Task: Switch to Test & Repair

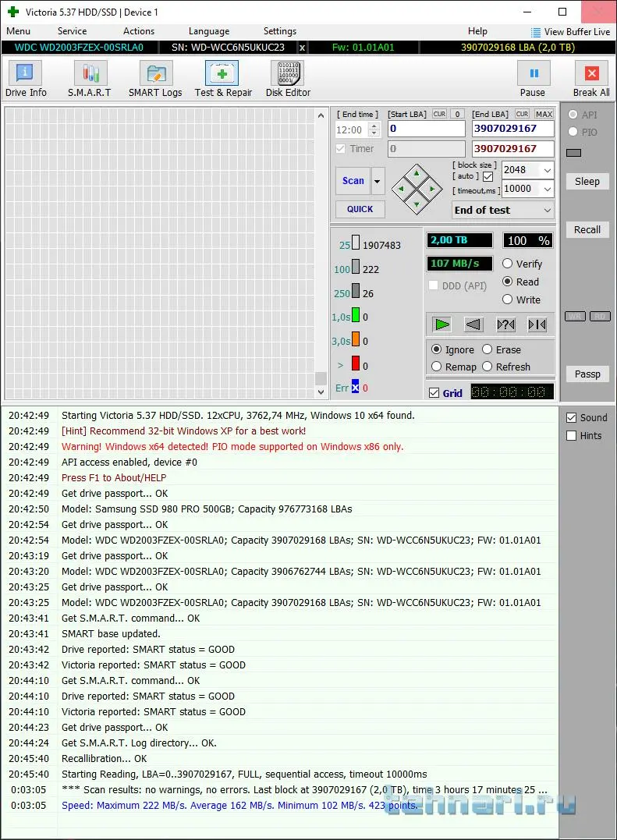Action: point(223,79)
